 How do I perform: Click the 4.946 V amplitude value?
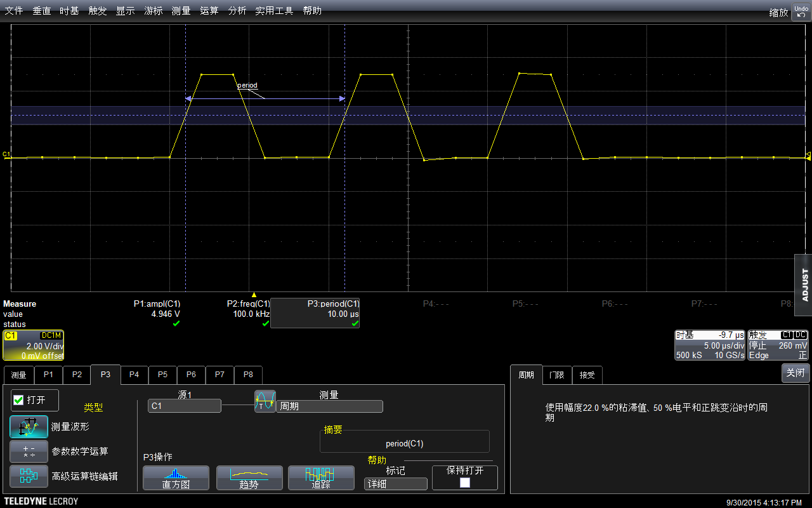coord(166,314)
